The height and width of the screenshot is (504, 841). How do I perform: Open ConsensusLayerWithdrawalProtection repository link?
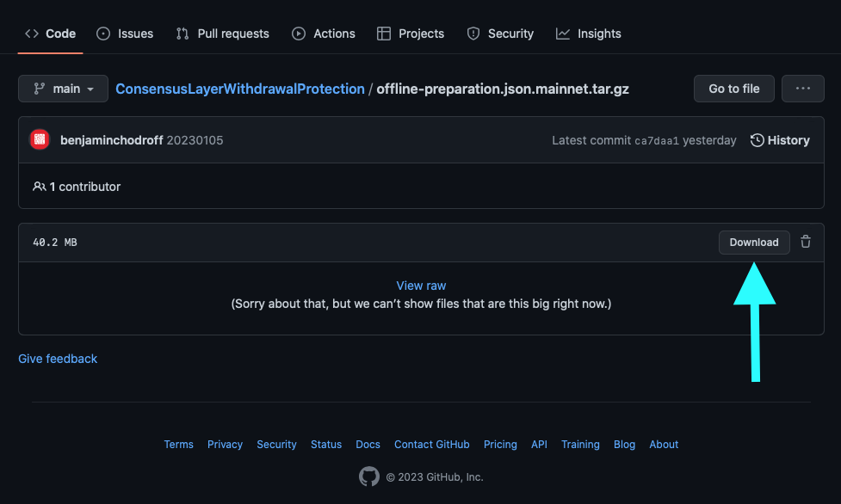coord(240,89)
